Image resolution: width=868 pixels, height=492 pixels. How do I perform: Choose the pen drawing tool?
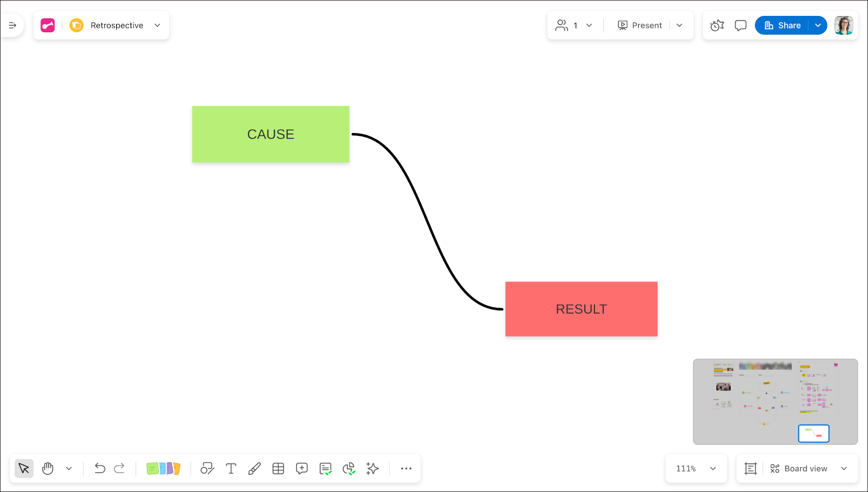tap(254, 468)
